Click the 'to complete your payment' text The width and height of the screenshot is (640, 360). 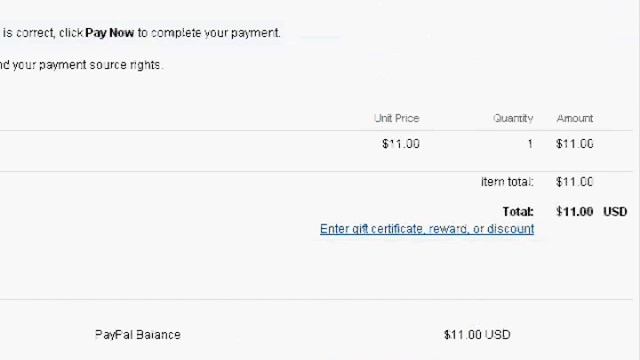point(209,33)
